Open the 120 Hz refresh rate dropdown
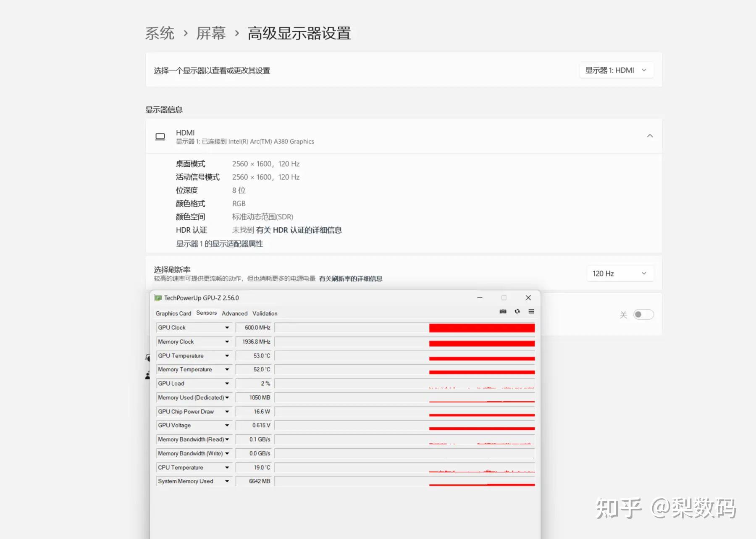The image size is (756, 539). click(620, 273)
